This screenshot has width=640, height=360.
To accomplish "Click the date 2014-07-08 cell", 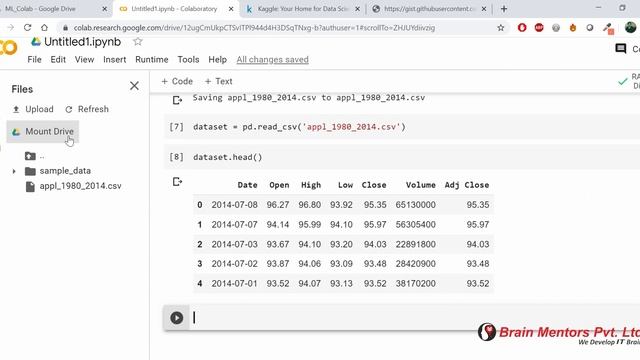I will coord(234,205).
